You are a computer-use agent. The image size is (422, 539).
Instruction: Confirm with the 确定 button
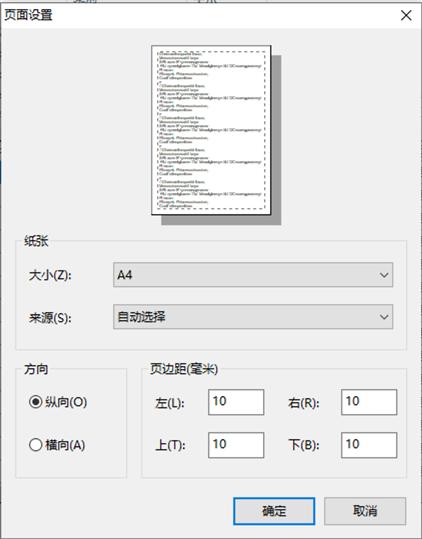coord(274,511)
